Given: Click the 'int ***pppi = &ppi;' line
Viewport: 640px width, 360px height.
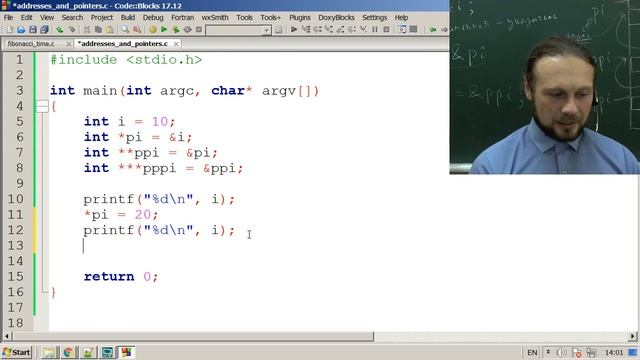Looking at the screenshot, I should pos(164,168).
